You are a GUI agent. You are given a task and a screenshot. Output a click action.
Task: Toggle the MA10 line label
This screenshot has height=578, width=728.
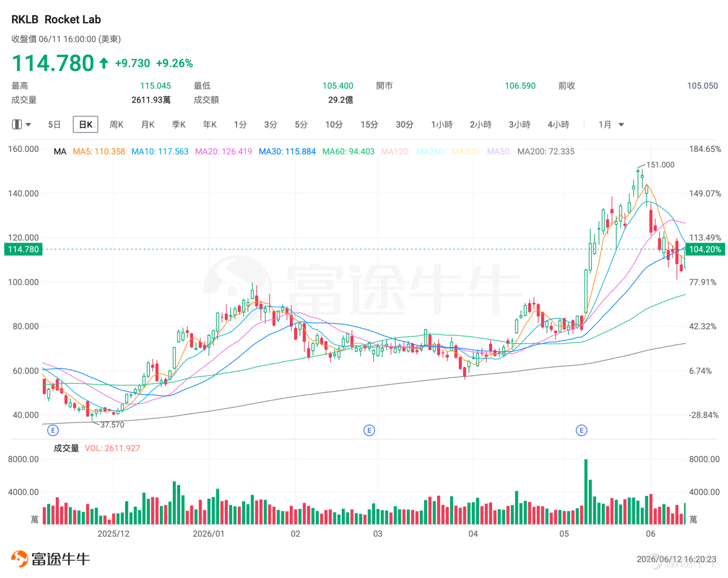(160, 151)
